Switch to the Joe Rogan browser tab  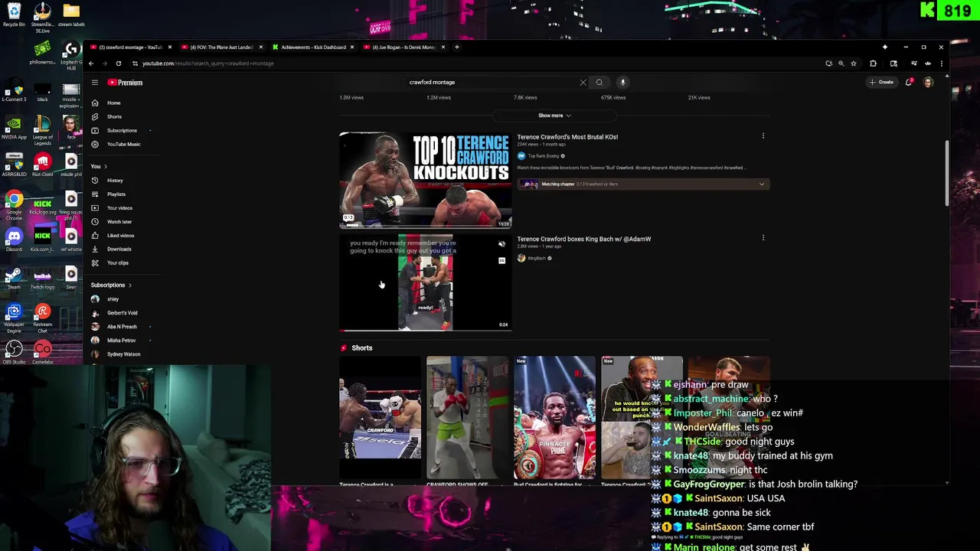pyautogui.click(x=404, y=47)
